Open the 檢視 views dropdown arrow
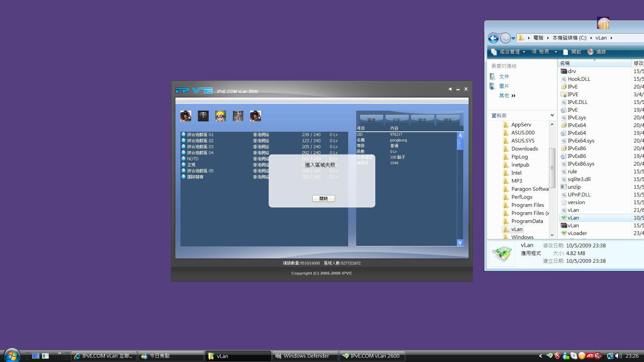644x362 pixels. pyautogui.click(x=556, y=52)
